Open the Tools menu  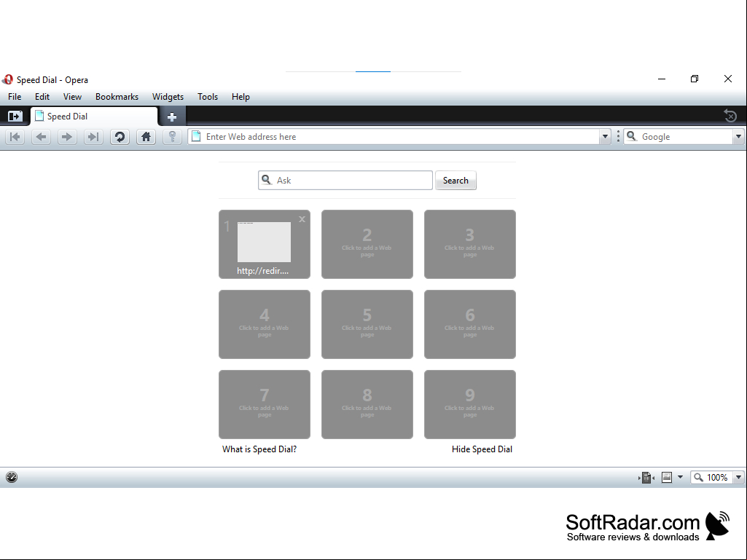pyautogui.click(x=208, y=97)
